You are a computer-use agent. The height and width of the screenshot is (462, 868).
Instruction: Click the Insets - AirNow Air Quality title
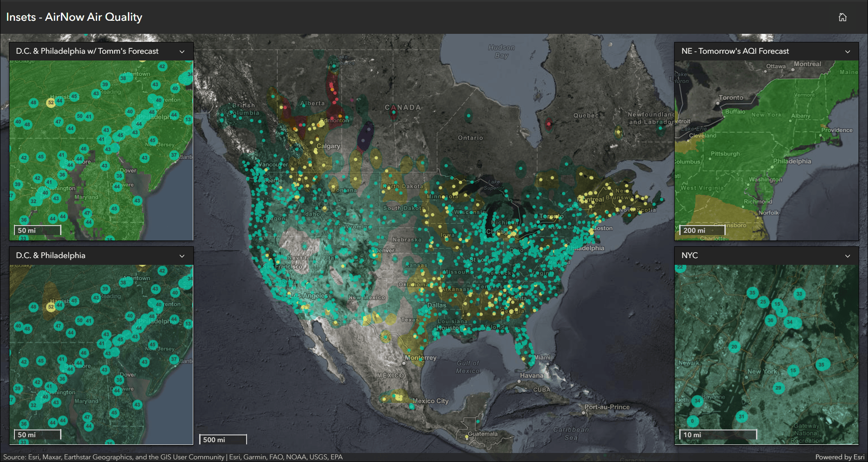click(x=74, y=17)
